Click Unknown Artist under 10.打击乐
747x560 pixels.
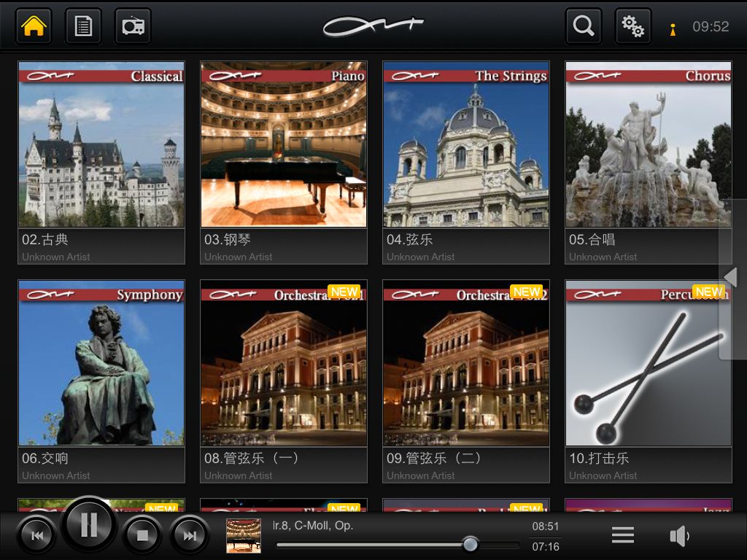(x=603, y=475)
